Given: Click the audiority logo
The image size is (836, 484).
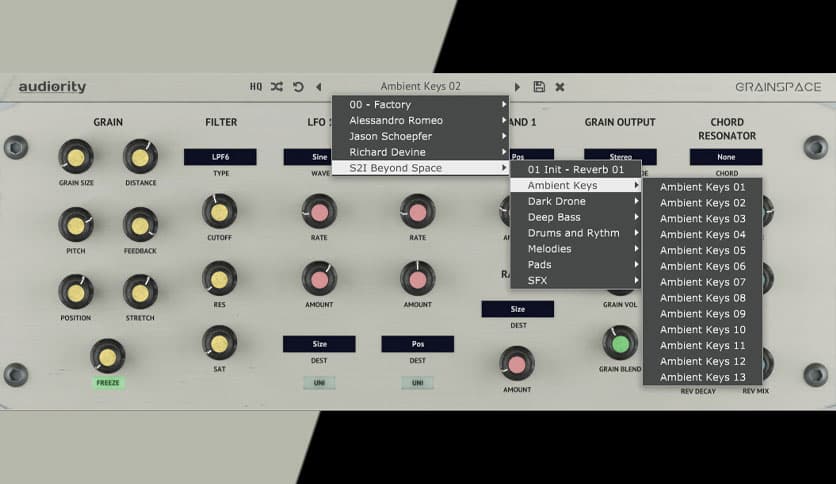Looking at the screenshot, I should (x=52, y=87).
